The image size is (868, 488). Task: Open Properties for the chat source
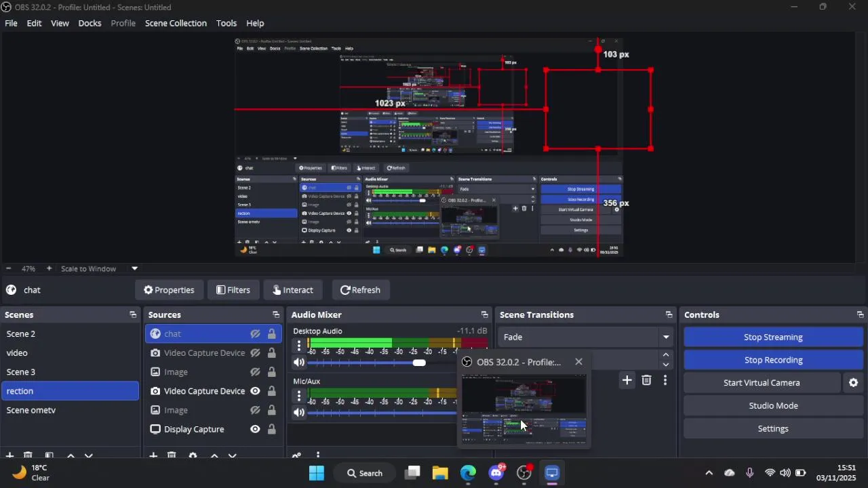point(169,290)
